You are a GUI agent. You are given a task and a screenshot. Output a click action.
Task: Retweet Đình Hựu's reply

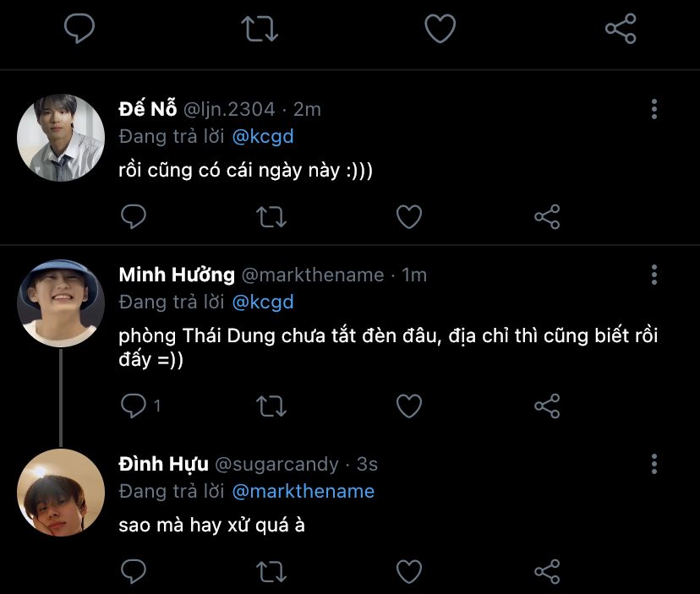[271, 570]
